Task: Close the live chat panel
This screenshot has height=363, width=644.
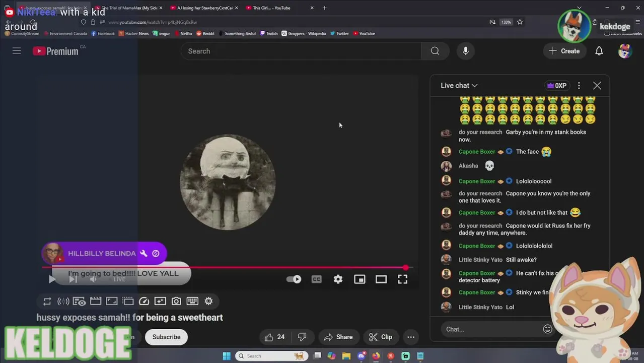Action: 597,86
